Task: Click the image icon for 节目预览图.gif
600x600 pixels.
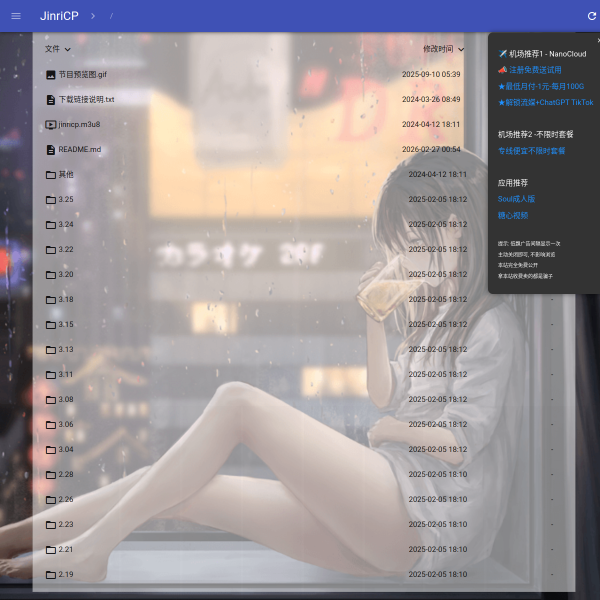Action: click(x=51, y=75)
